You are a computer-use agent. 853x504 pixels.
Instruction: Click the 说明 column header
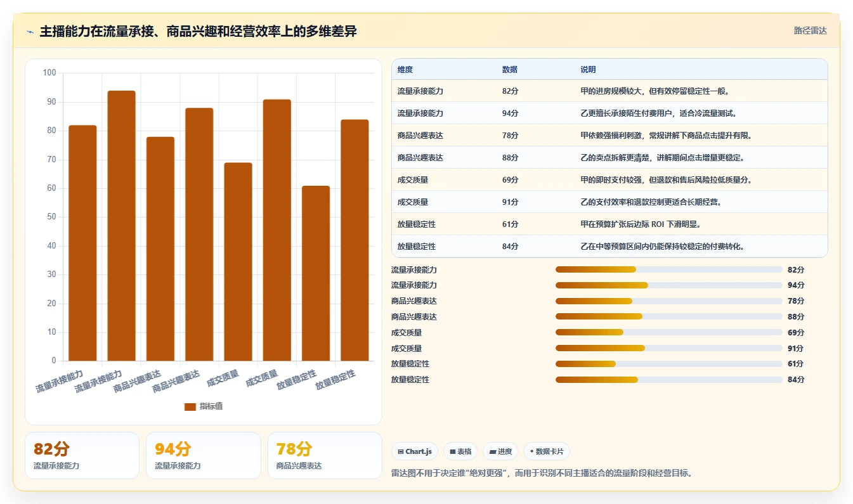point(588,70)
